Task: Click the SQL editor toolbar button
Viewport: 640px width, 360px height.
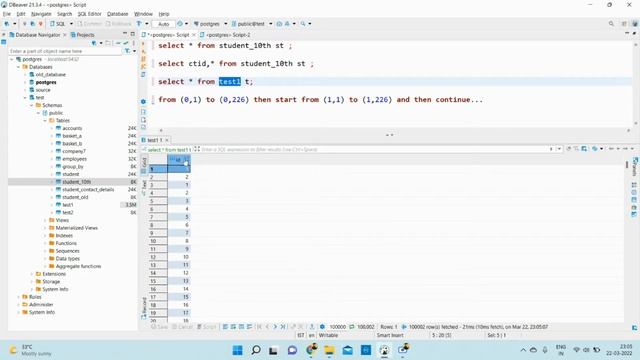Action: coord(58,24)
